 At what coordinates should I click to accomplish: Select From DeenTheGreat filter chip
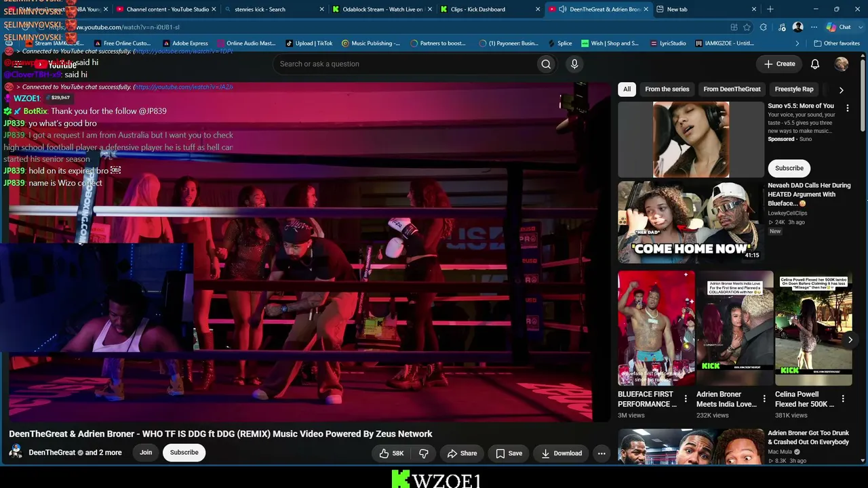point(732,89)
